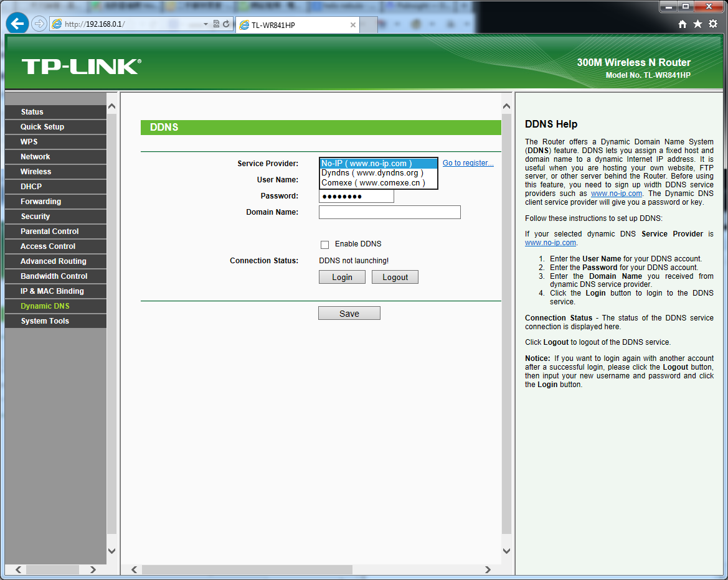Open Favorites with the star icon
The height and width of the screenshot is (580, 728).
click(x=697, y=24)
